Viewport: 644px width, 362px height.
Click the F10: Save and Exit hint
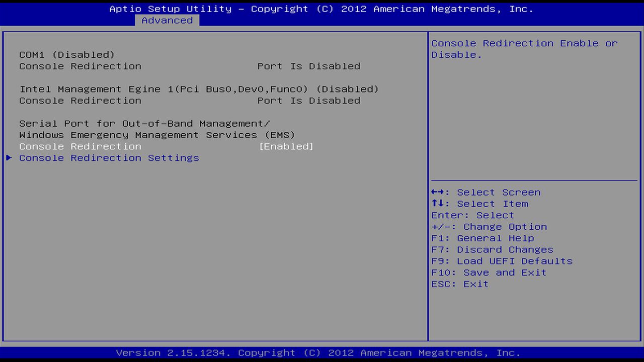pyautogui.click(x=489, y=273)
